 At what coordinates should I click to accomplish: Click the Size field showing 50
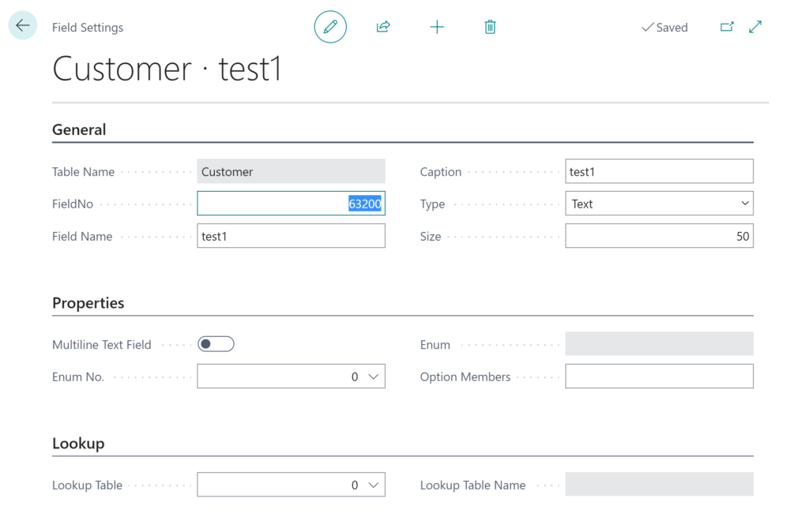(659, 236)
